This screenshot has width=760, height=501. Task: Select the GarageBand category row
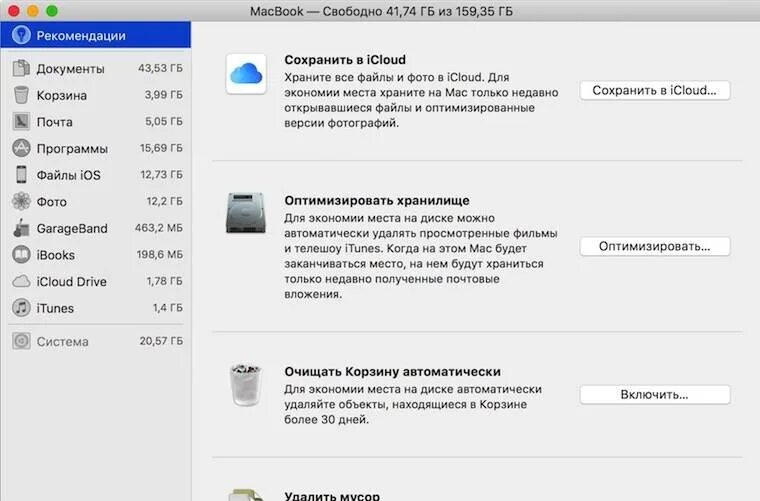(x=96, y=228)
